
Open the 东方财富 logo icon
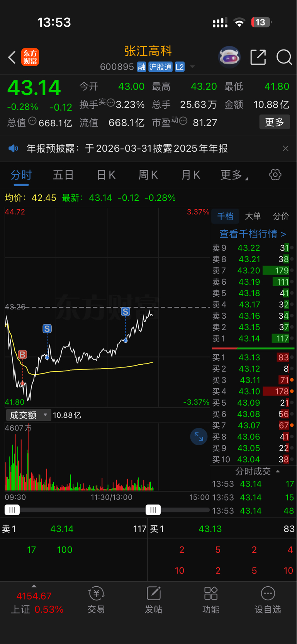[x=30, y=57]
